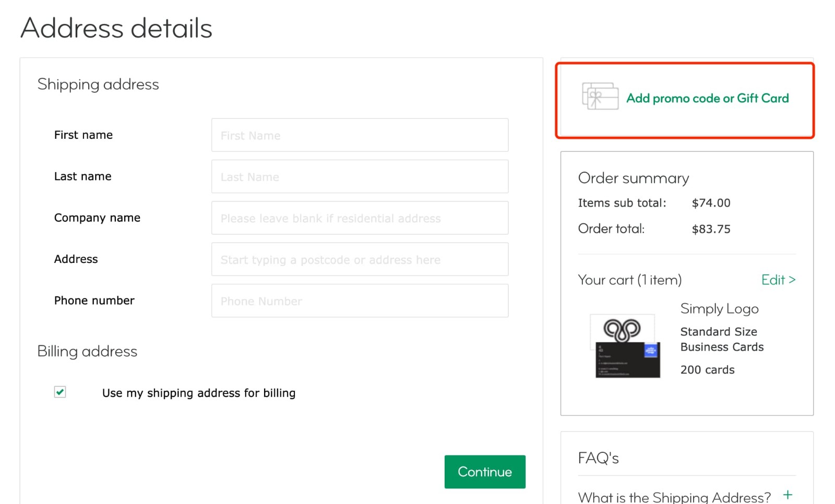Select the Company name input box
The image size is (835, 504).
[x=360, y=218]
